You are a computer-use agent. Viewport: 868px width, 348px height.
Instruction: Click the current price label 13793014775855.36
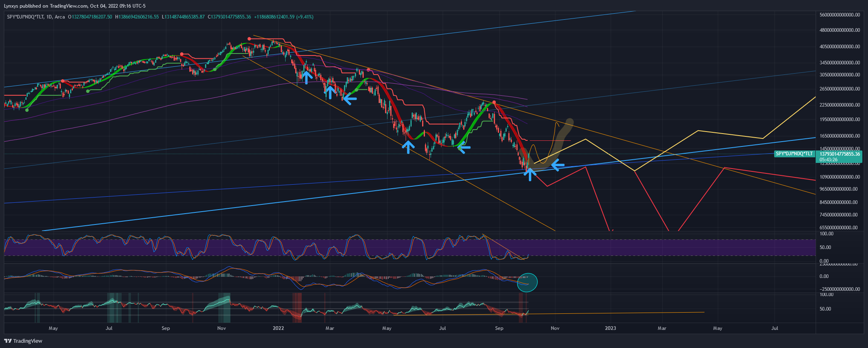coord(840,154)
